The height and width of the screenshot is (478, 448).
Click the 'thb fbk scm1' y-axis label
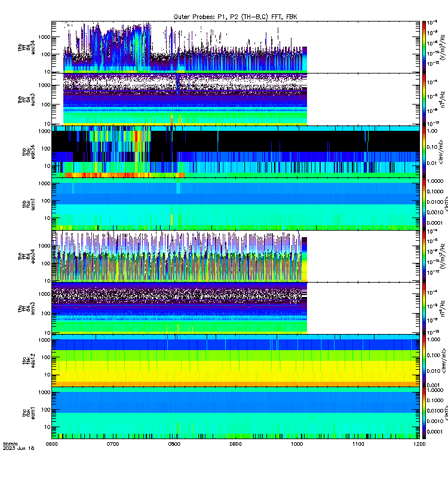click(29, 204)
